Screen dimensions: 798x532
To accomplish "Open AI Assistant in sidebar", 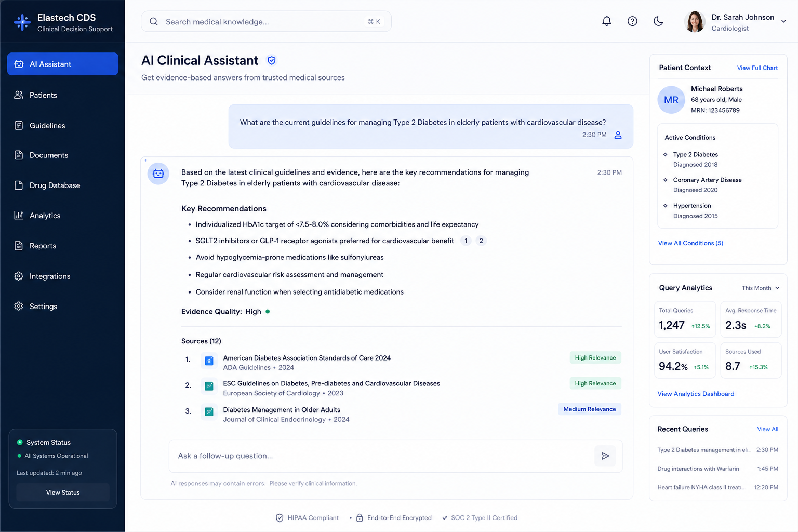I will [x=63, y=64].
